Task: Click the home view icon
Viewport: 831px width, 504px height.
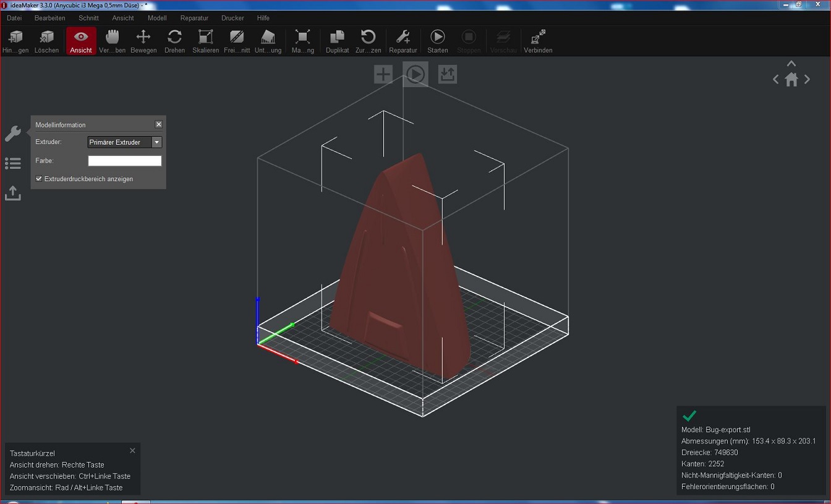Action: [791, 80]
